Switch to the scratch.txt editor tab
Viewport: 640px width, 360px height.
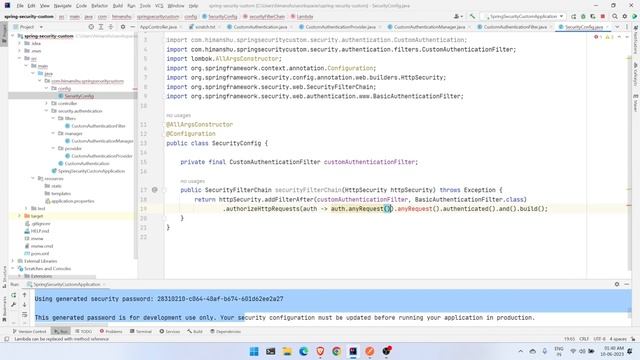tap(205, 27)
